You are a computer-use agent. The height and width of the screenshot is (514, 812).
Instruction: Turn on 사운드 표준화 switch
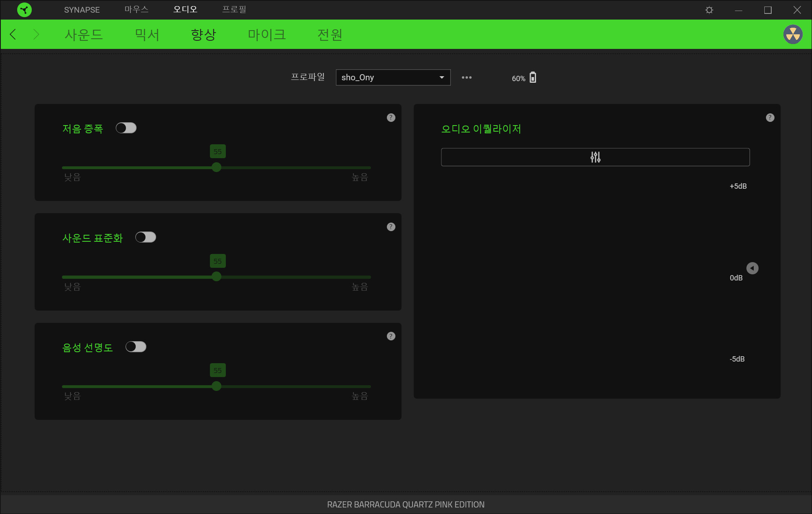coord(146,237)
